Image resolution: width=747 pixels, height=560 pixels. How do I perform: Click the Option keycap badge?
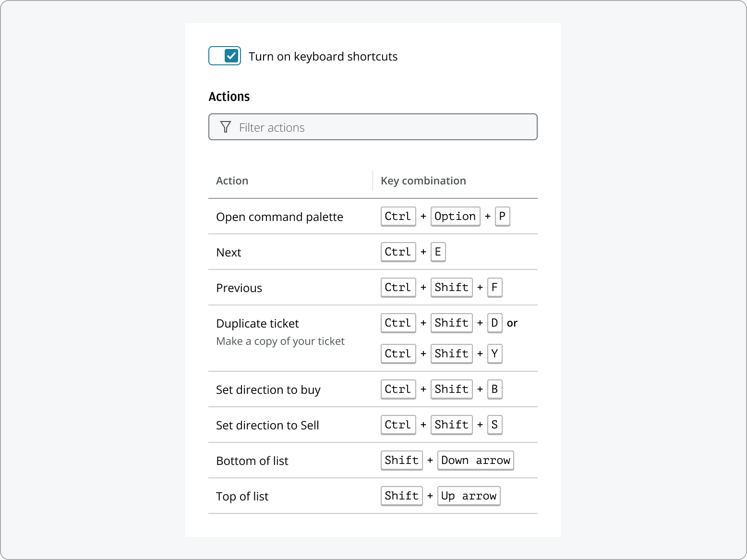pyautogui.click(x=455, y=216)
